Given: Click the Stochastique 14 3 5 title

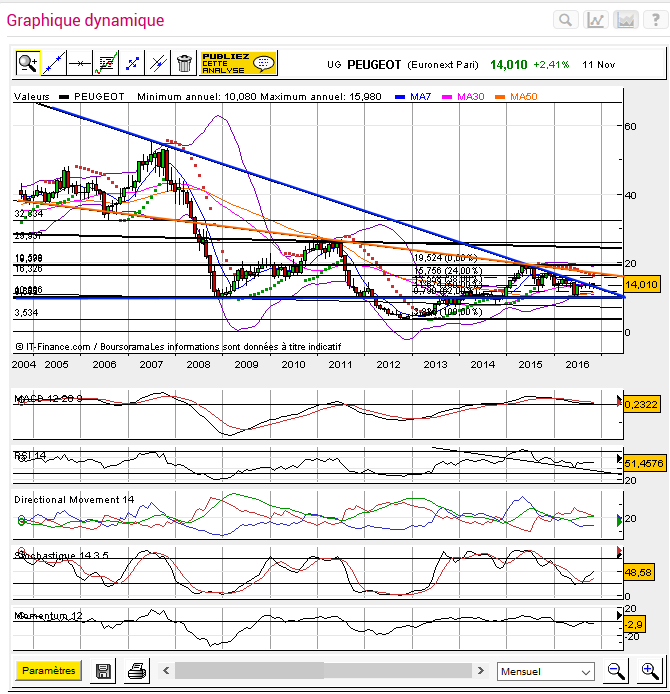Looking at the screenshot, I should (62, 555).
